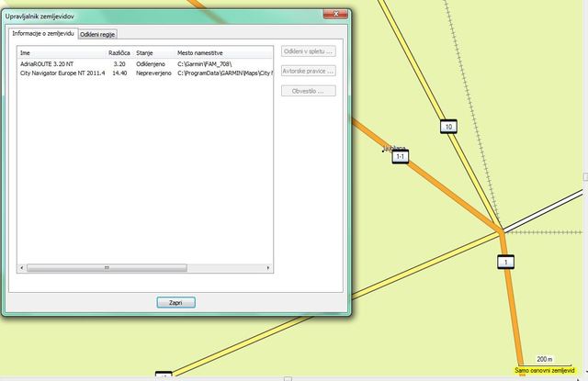Click Odkleni v spletu button
The image size is (588, 381).
(x=309, y=51)
